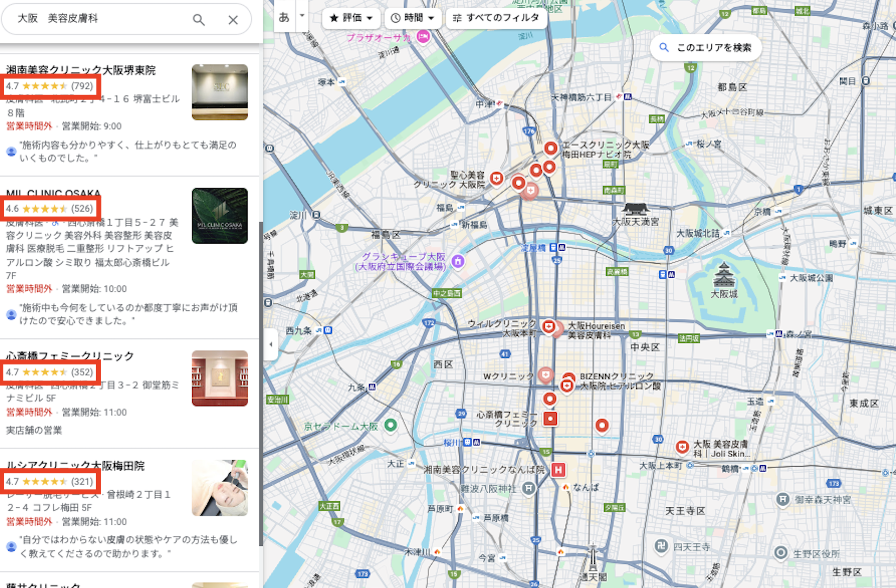Click the 大阪城 castle icon

point(724,276)
